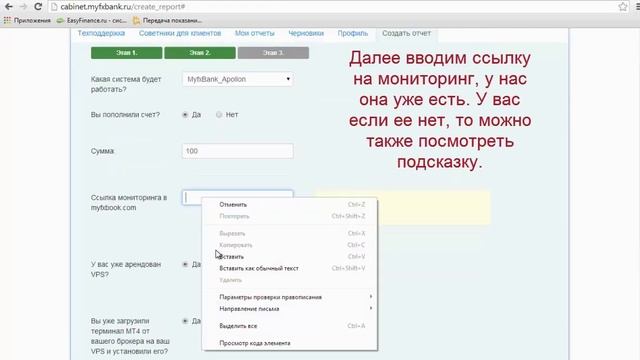The height and width of the screenshot is (360, 640).
Task: Select Да for VPS rented
Action: tap(185, 264)
